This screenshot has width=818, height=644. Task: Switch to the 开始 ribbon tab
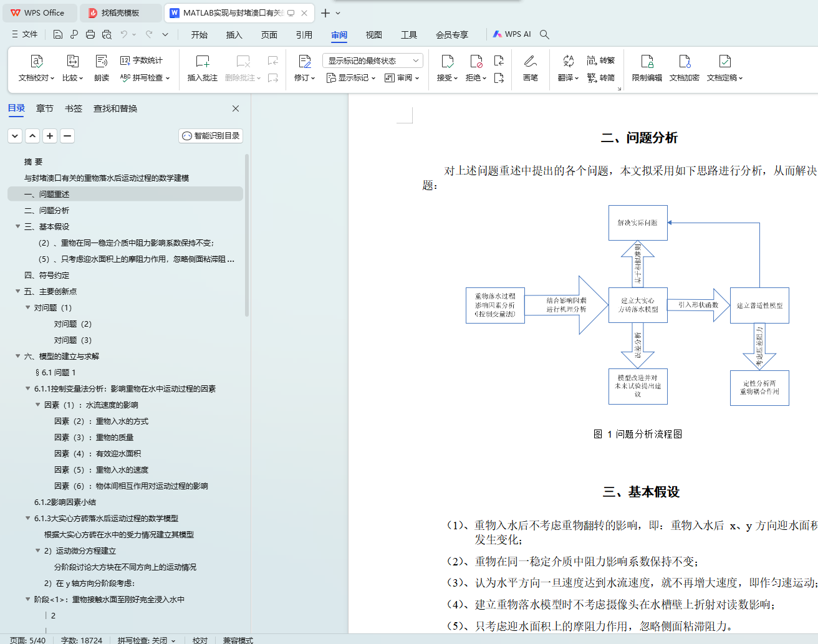coord(200,35)
